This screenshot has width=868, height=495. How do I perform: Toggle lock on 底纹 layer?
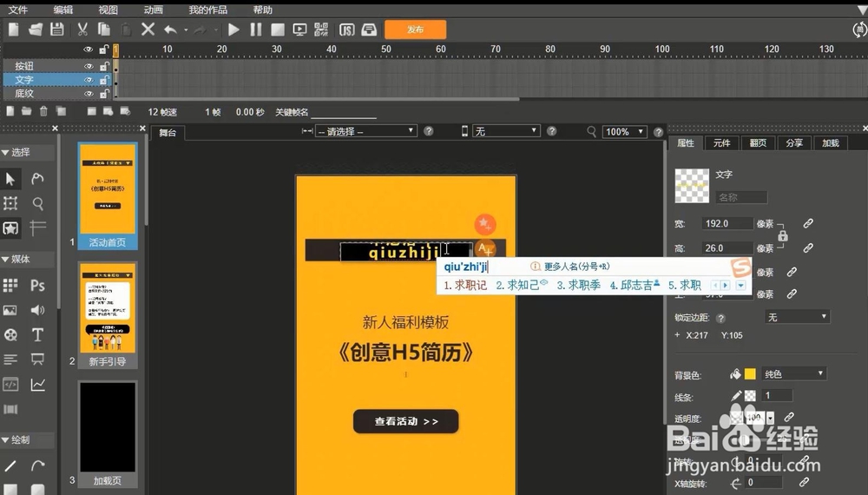point(104,94)
